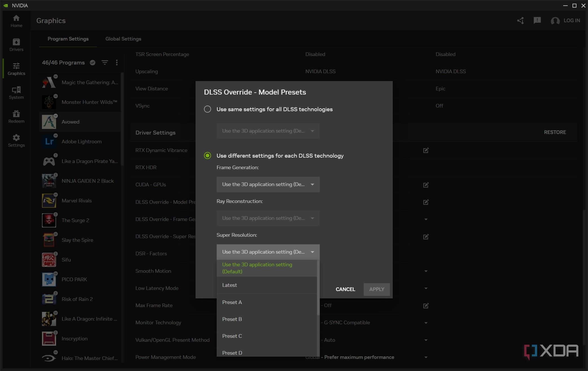The height and width of the screenshot is (371, 588).
Task: Click the CANCEL button in dialog
Action: pos(345,289)
